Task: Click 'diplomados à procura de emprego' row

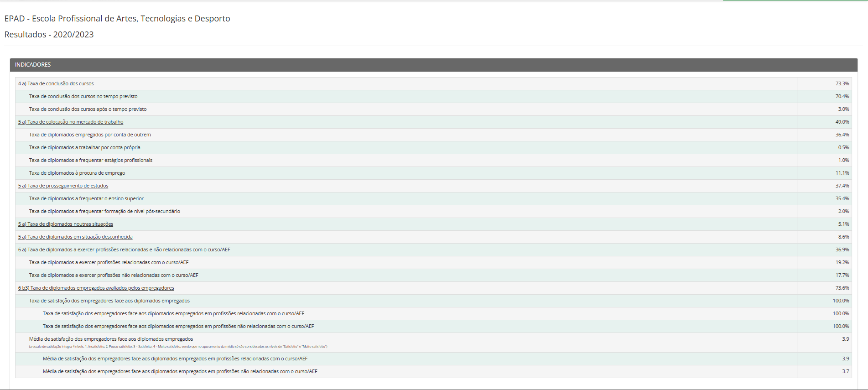Action: [x=77, y=173]
